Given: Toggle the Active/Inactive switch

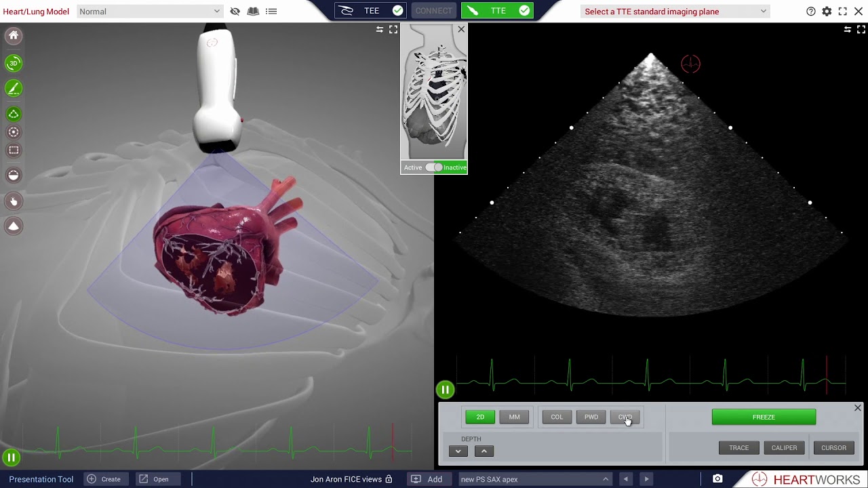Looking at the screenshot, I should pyautogui.click(x=434, y=167).
